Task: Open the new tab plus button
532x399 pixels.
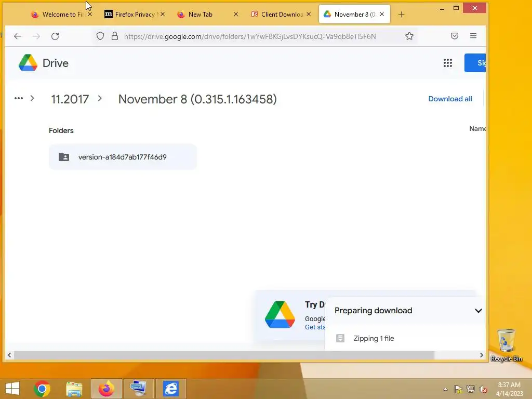Action: coord(401,14)
